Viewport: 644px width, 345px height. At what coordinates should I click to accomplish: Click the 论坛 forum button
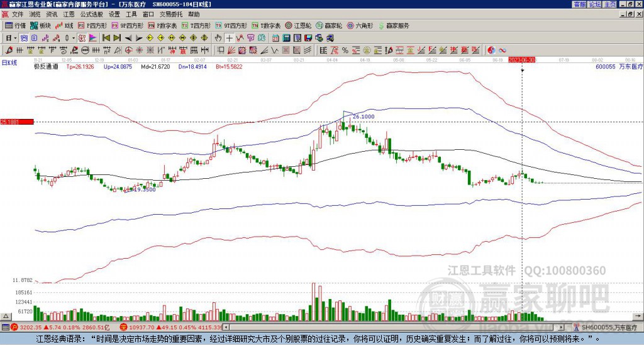[x=595, y=4]
